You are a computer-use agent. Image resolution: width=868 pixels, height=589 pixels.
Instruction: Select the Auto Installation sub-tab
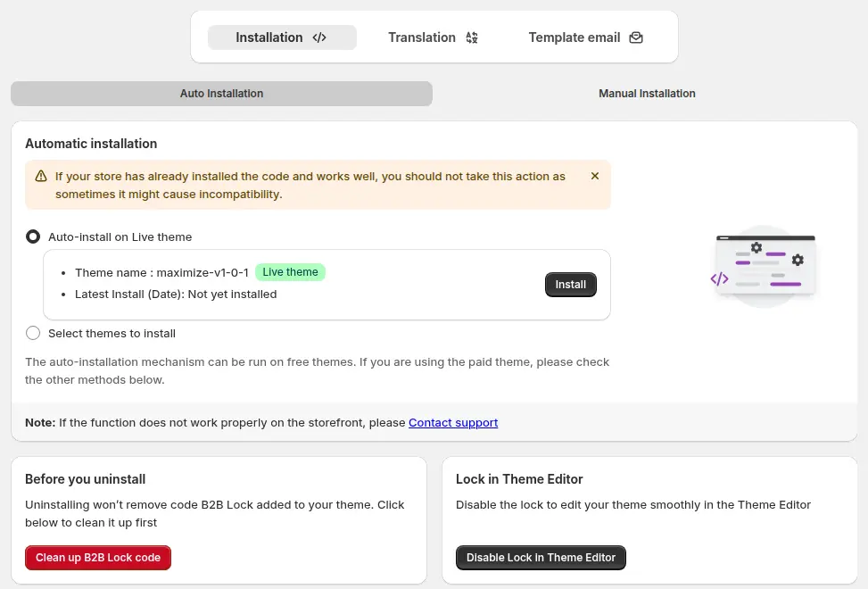coord(221,94)
